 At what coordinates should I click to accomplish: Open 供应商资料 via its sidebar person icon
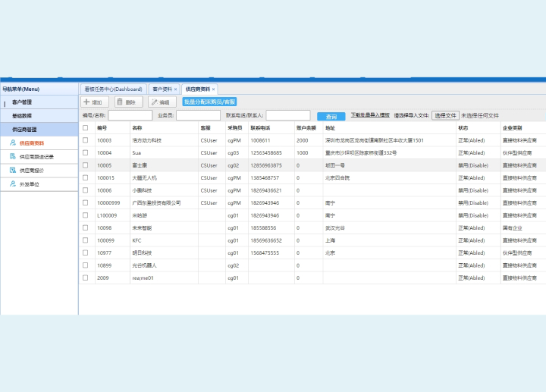12,143
